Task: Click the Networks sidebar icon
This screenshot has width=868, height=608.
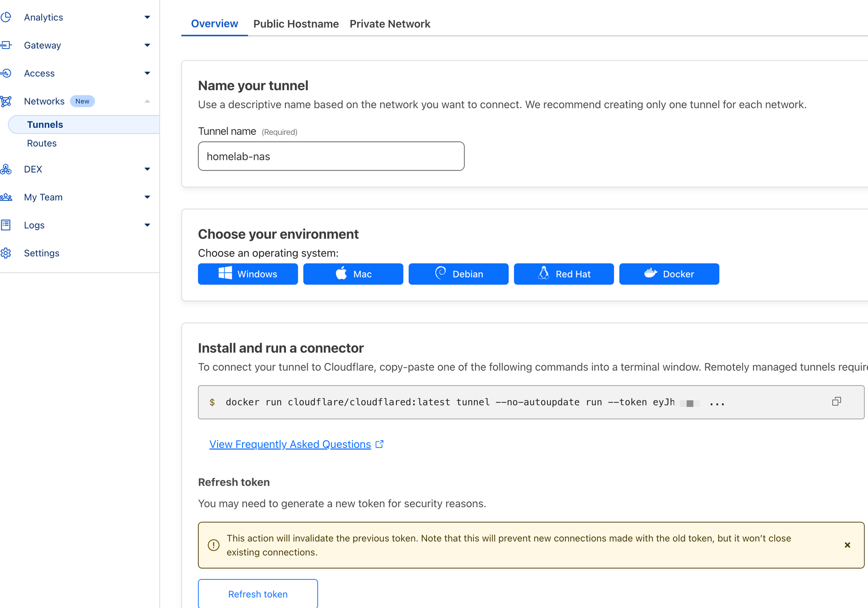Action: click(x=6, y=101)
